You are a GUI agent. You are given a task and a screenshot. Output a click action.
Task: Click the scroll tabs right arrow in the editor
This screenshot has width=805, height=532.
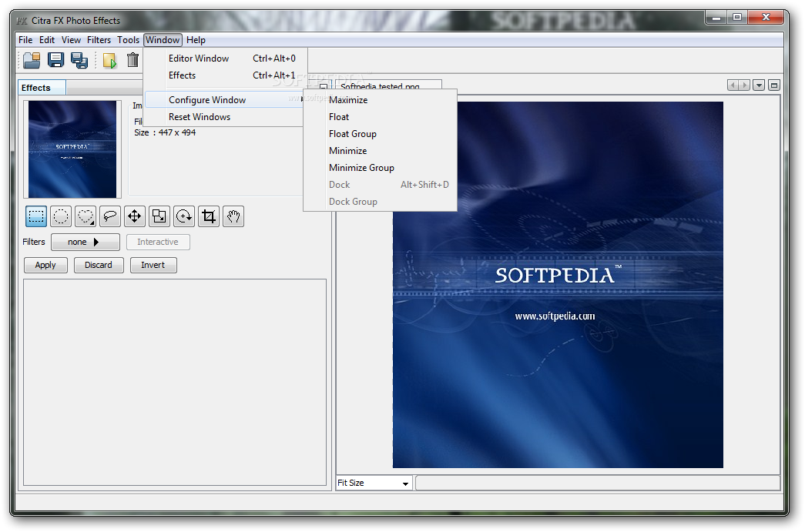coord(744,85)
